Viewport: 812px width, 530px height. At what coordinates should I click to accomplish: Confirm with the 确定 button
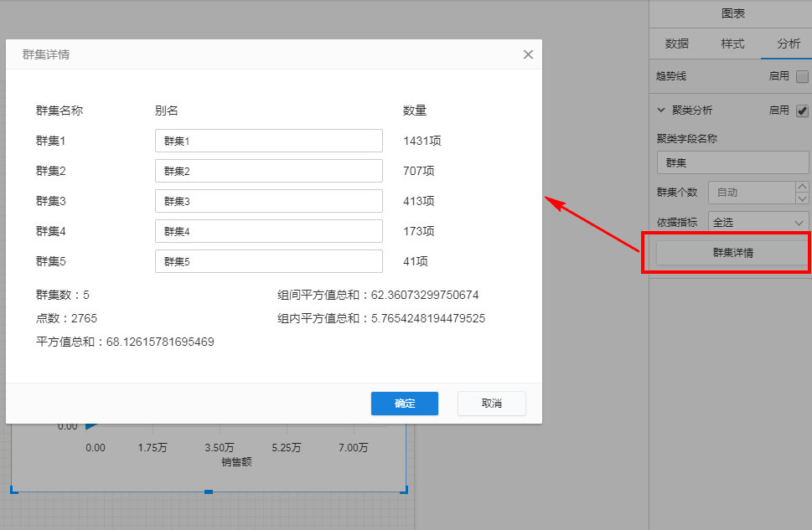(404, 403)
